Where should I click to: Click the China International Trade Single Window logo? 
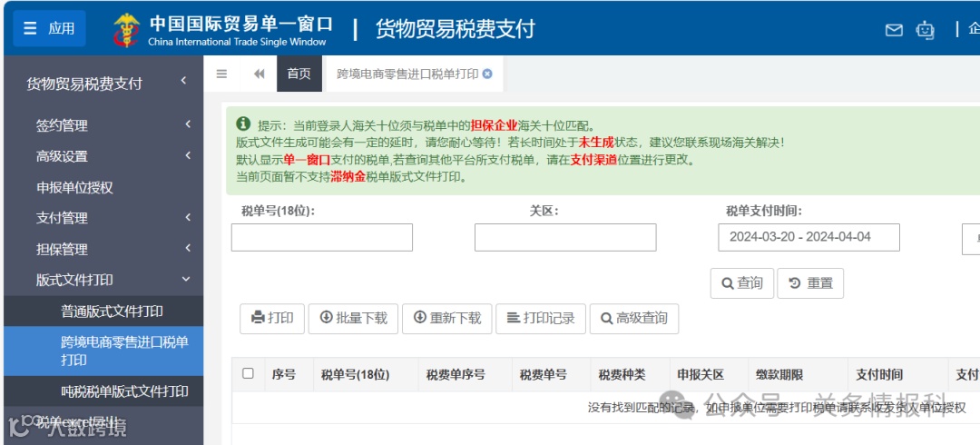point(223,29)
